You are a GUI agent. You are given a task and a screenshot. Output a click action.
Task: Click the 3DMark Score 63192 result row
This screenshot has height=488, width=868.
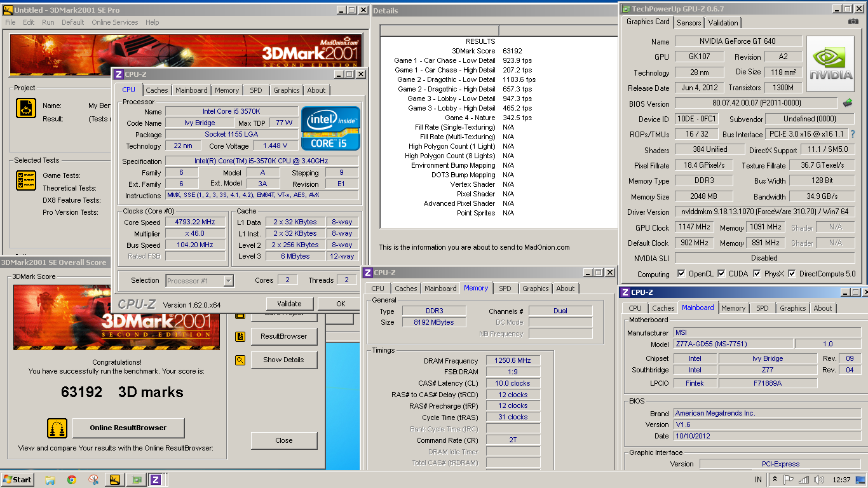pos(499,51)
